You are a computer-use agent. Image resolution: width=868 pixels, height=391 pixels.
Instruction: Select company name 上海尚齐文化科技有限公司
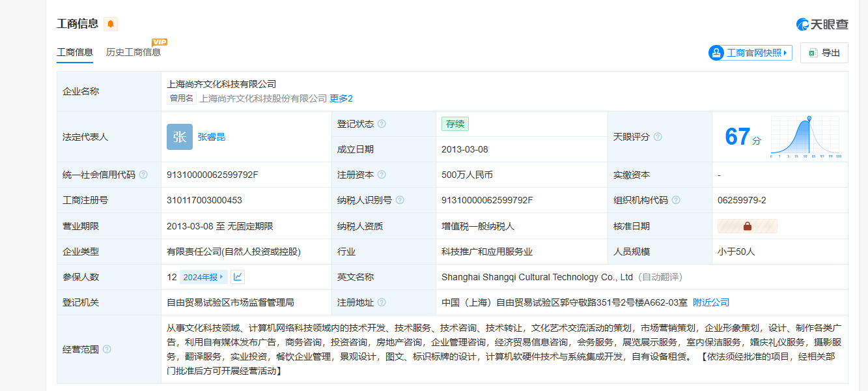221,84
